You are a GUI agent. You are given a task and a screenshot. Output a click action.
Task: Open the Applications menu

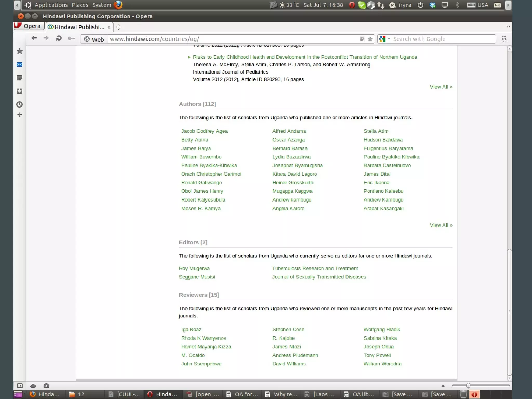51,5
